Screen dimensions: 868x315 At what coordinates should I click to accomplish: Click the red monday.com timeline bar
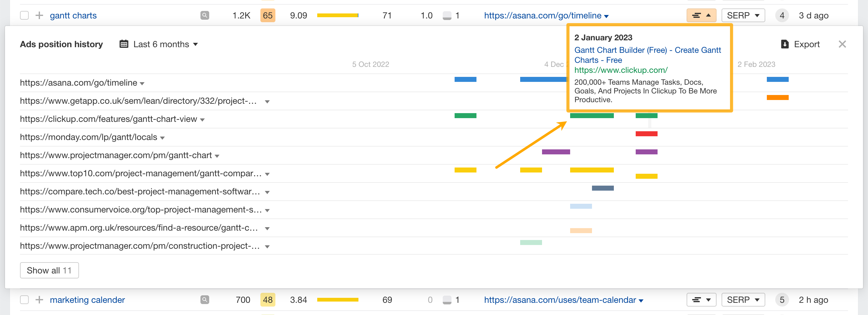(x=646, y=134)
